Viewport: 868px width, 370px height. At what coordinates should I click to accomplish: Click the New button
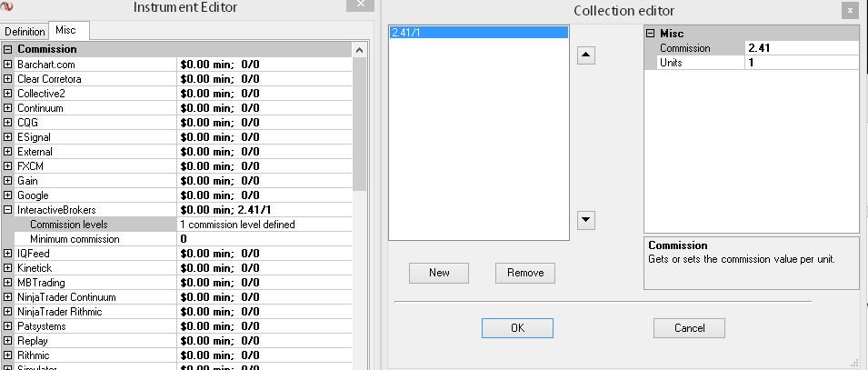click(439, 273)
